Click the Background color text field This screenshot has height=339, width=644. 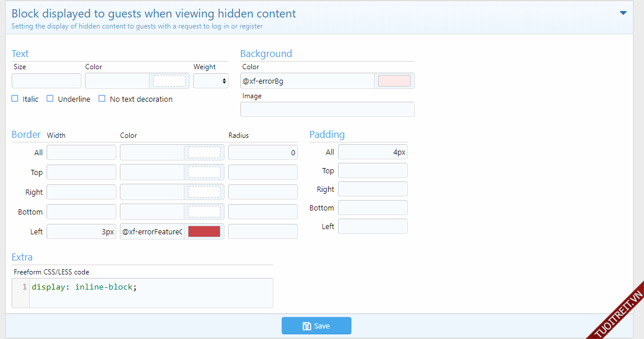click(307, 81)
